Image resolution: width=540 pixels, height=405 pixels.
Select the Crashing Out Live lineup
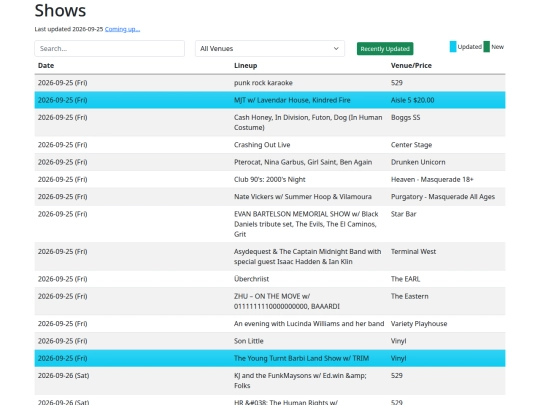[x=262, y=145]
